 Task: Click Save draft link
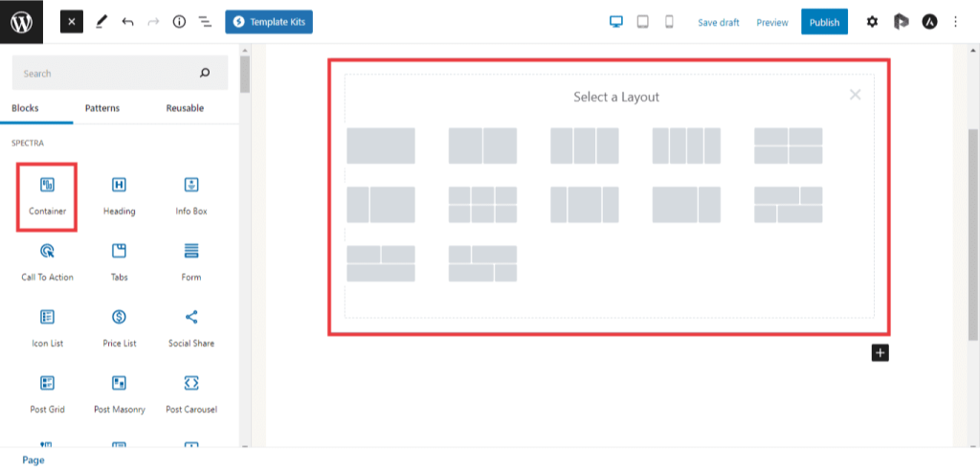click(718, 22)
